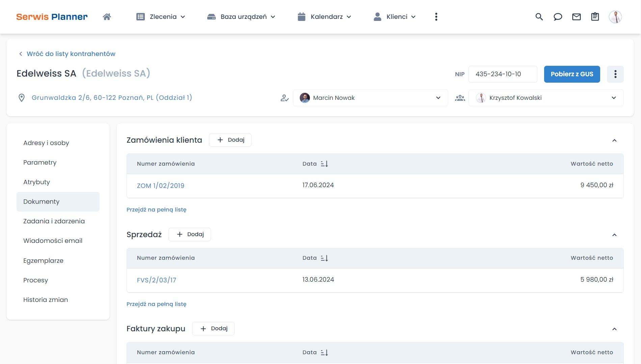Image resolution: width=641 pixels, height=364 pixels.
Task: Sort Sprzedaż table by Data
Action: click(324, 258)
